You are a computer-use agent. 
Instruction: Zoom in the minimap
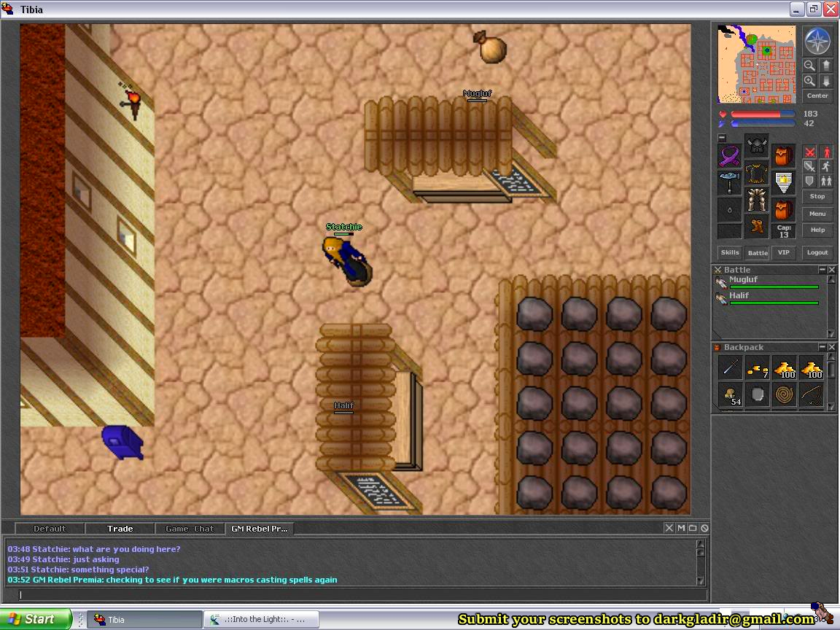click(809, 81)
